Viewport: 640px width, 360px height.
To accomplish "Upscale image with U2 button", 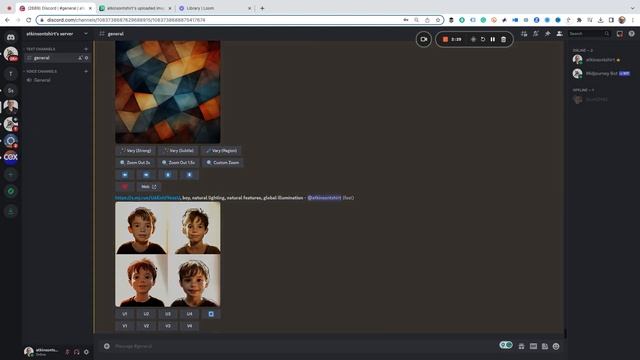I will (x=146, y=314).
